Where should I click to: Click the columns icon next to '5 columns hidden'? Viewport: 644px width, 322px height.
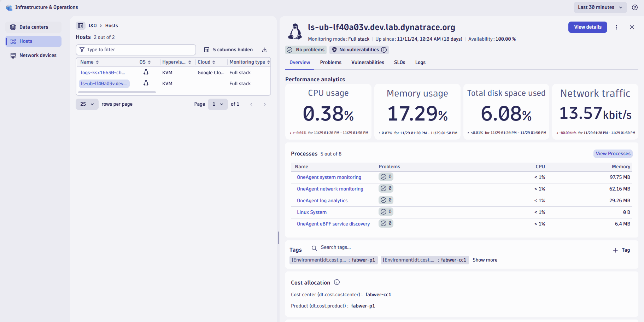click(207, 50)
